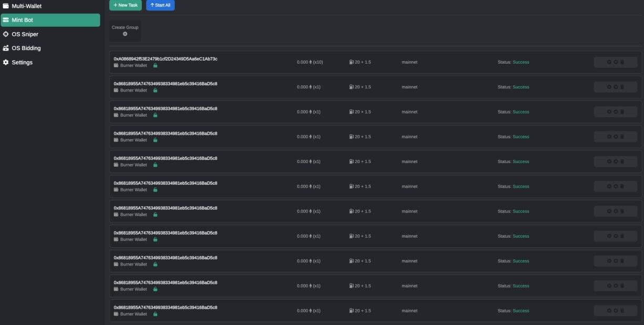Click the mainnet label in the top task row
Image resolution: width=644 pixels, height=325 pixels.
(410, 62)
